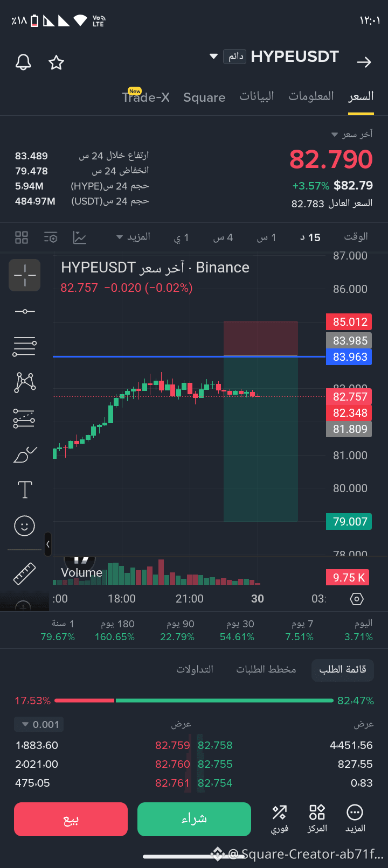Open the البيانات tab
This screenshot has height=868, width=388.
tap(257, 96)
